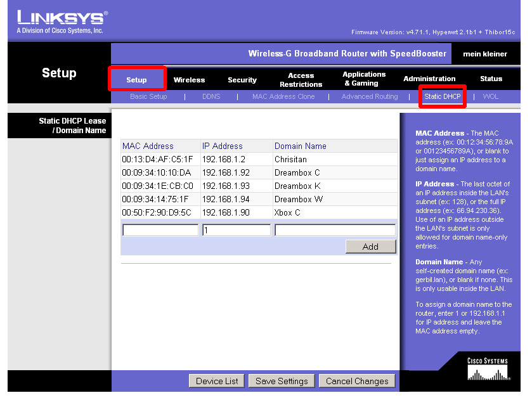Click the empty MAC Address input field
The width and height of the screenshot is (532, 400).
(x=160, y=230)
